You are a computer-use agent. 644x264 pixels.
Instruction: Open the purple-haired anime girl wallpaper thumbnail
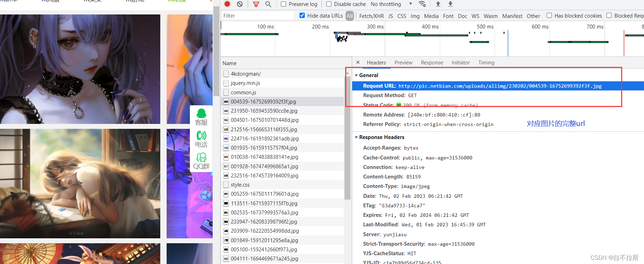[x=80, y=69]
